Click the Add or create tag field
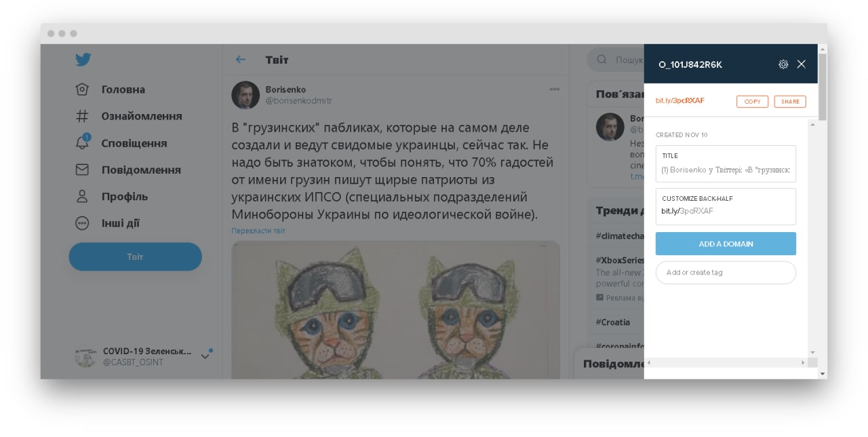The width and height of the screenshot is (868, 437). 726,272
